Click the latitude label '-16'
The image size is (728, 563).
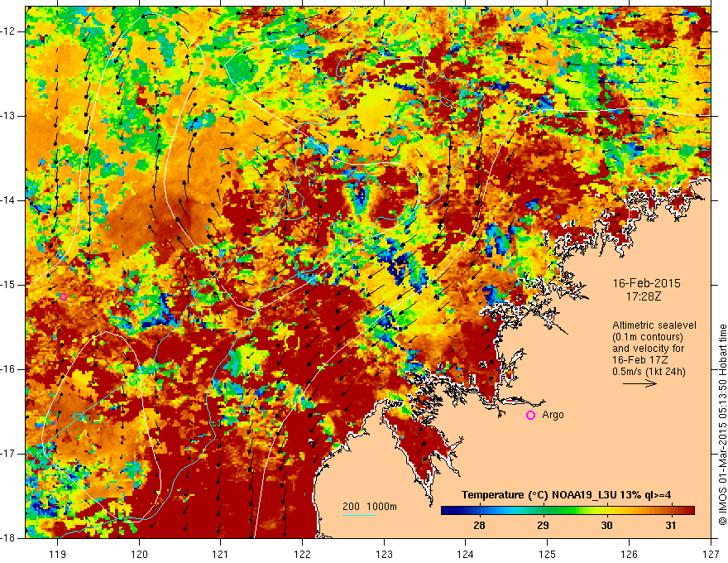pyautogui.click(x=9, y=369)
